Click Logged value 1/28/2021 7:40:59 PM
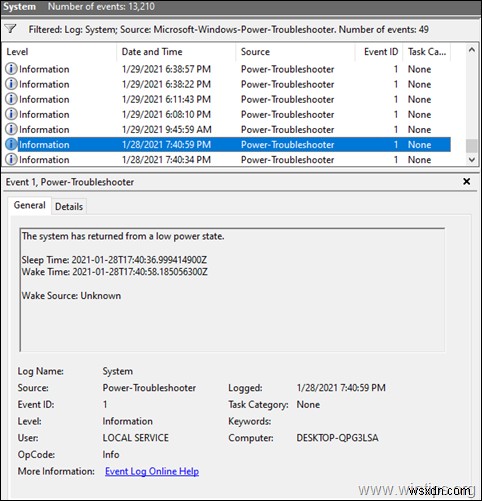The height and width of the screenshot is (501, 482). [341, 388]
